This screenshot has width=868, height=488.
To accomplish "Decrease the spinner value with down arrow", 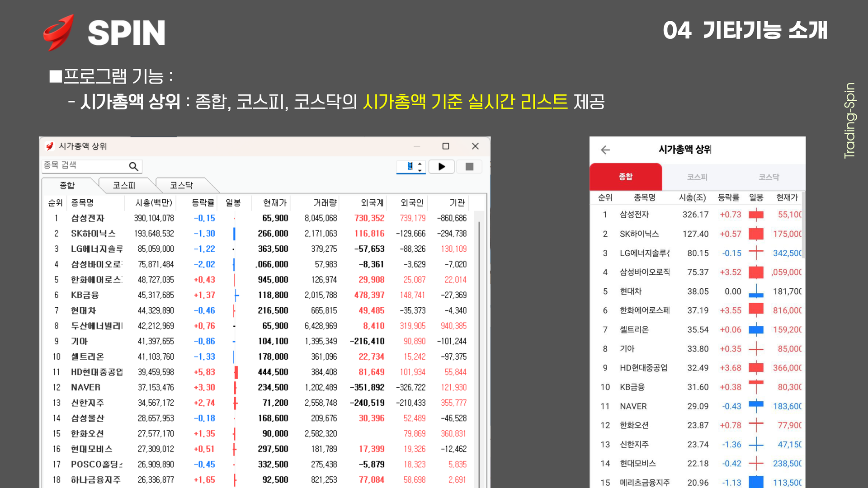I will 420,170.
